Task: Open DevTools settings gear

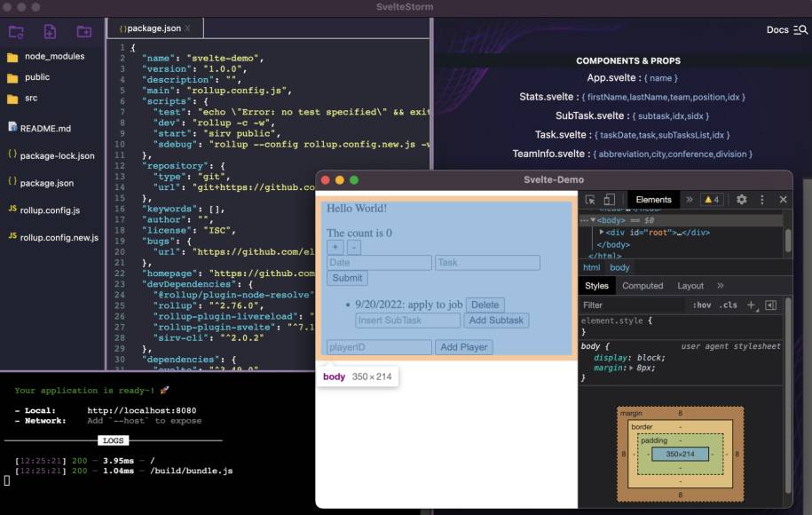Action: 742,200
